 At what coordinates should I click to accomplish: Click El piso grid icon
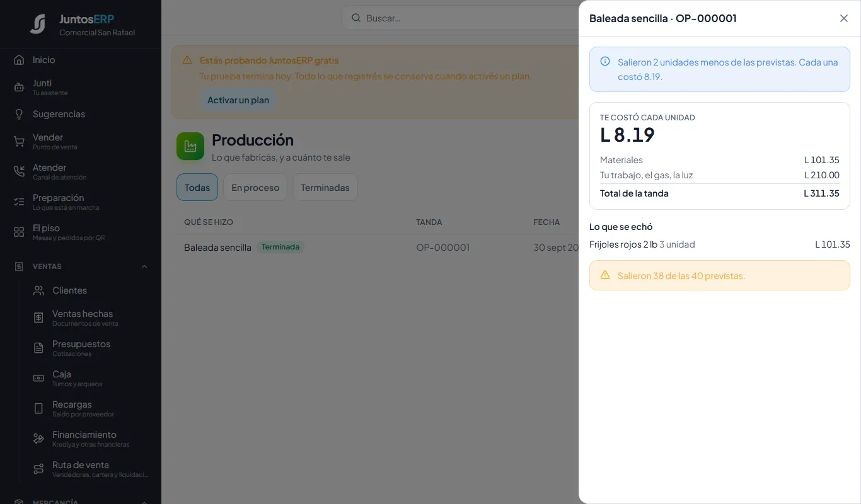19,232
